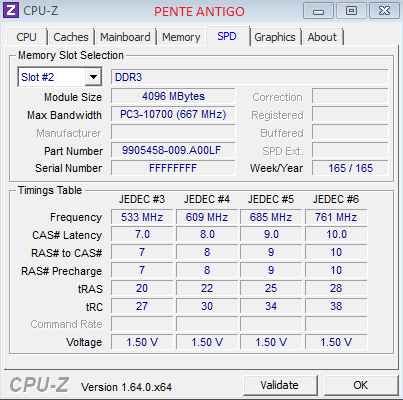Click tRAS value 25

pos(271,288)
